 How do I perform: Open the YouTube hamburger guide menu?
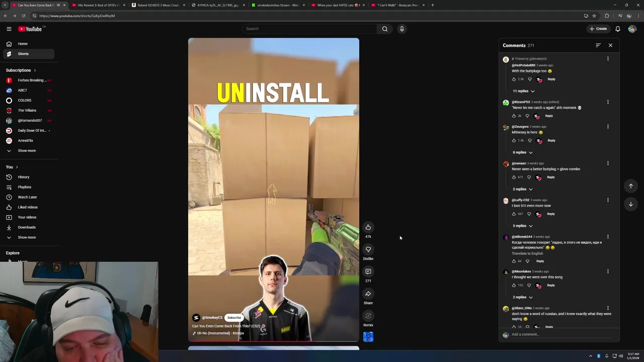coord(9,29)
